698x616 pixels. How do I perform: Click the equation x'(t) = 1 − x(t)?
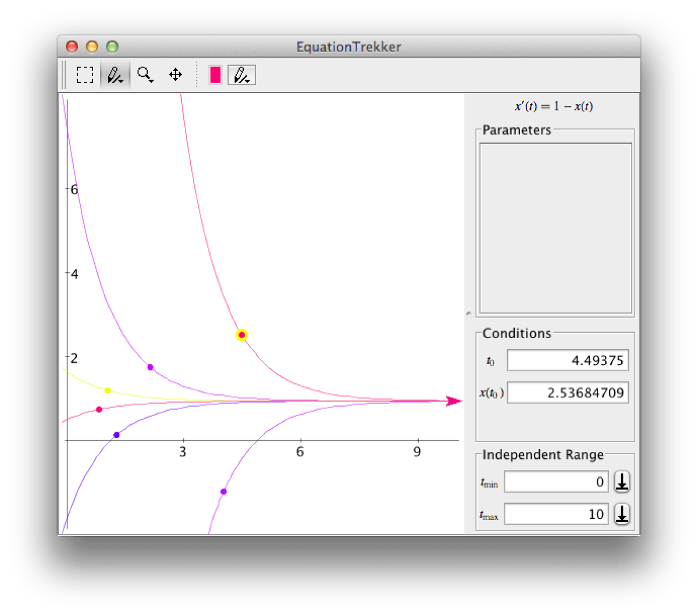pyautogui.click(x=554, y=106)
